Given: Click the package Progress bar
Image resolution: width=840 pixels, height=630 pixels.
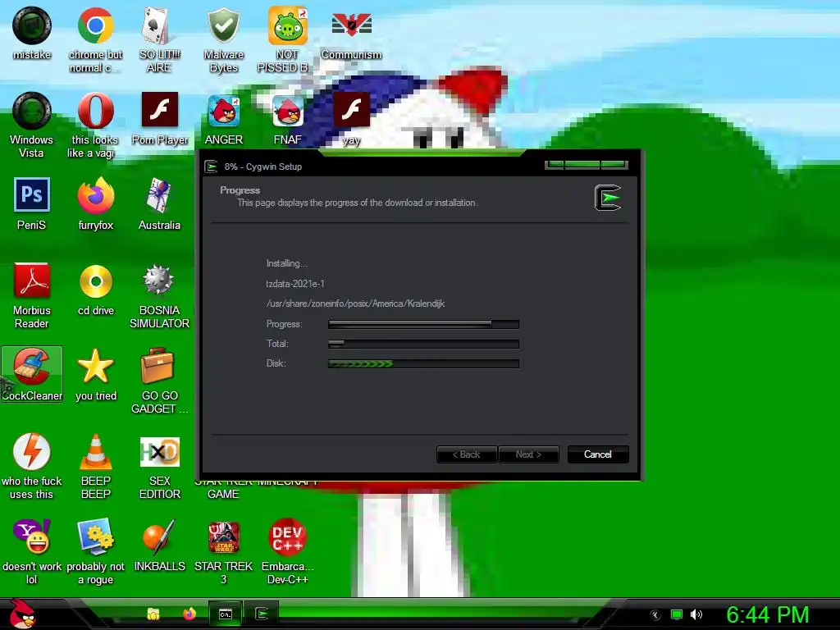Looking at the screenshot, I should click(423, 324).
